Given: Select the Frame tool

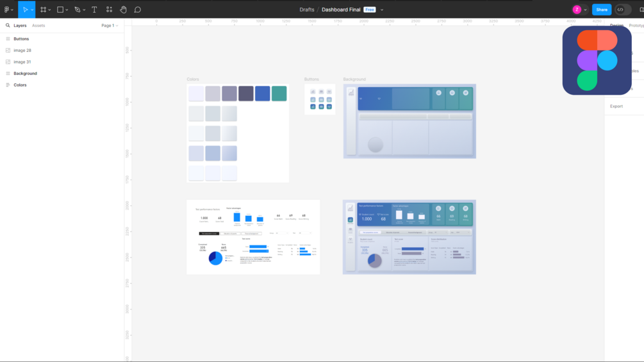Looking at the screenshot, I should pyautogui.click(x=43, y=10).
